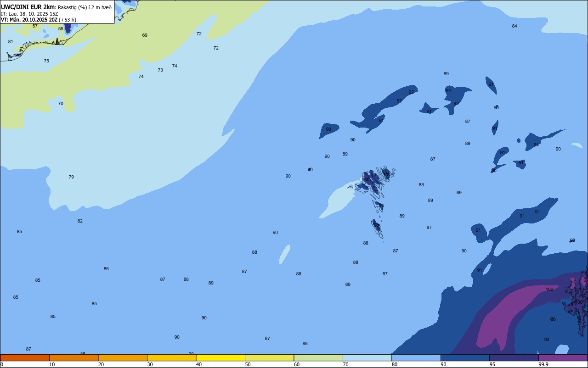Click the 50 legend tick label
This screenshot has height=368, width=588.
point(248,364)
